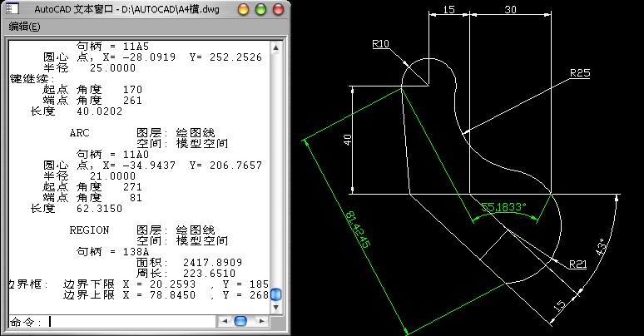Close the AutoCAD text window
Image resolution: width=644 pixels, height=336 pixels.
point(279,9)
